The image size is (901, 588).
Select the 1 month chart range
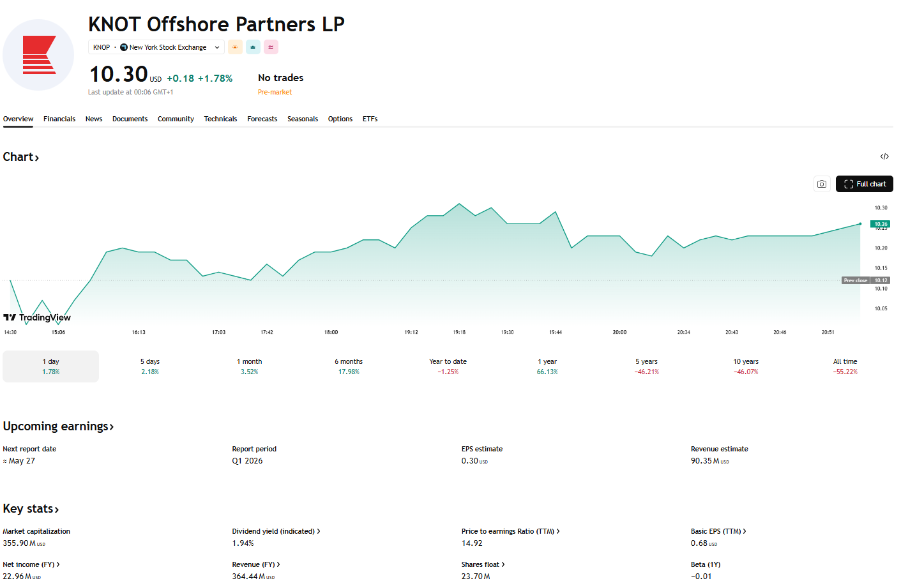point(250,366)
